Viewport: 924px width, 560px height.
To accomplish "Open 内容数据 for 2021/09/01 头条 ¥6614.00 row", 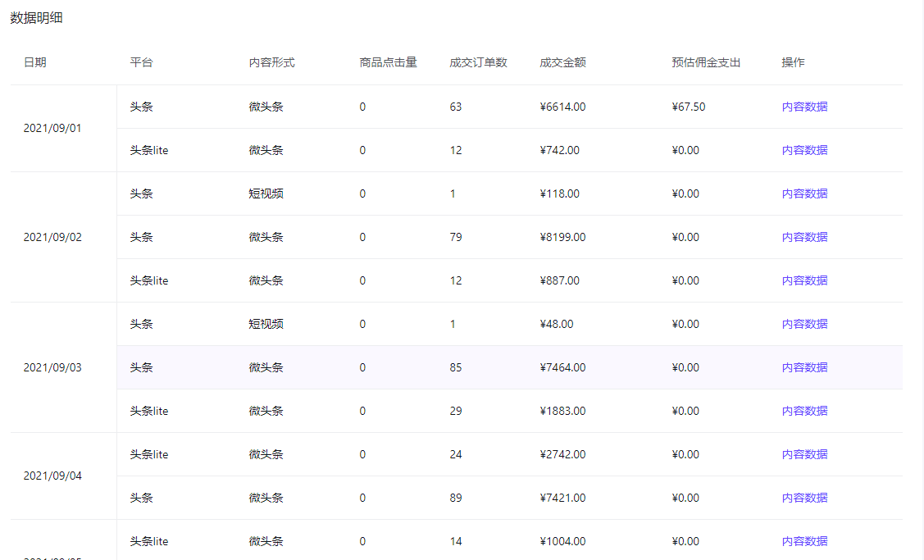I will pos(804,107).
